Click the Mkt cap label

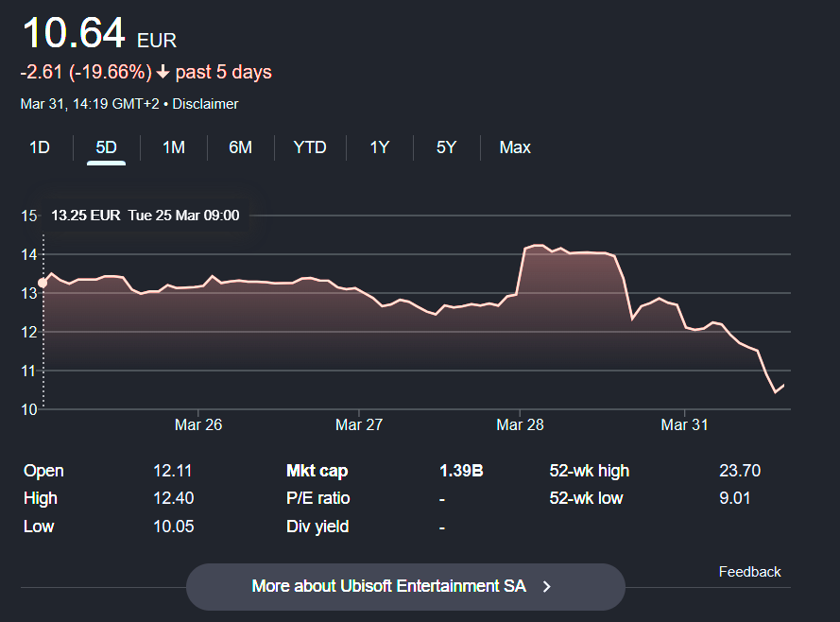click(x=317, y=471)
